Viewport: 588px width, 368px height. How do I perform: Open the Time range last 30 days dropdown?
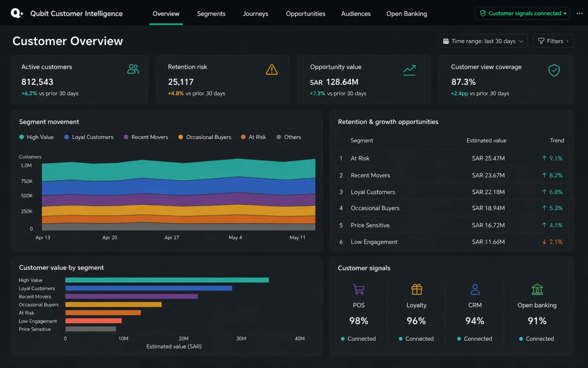[x=483, y=41]
